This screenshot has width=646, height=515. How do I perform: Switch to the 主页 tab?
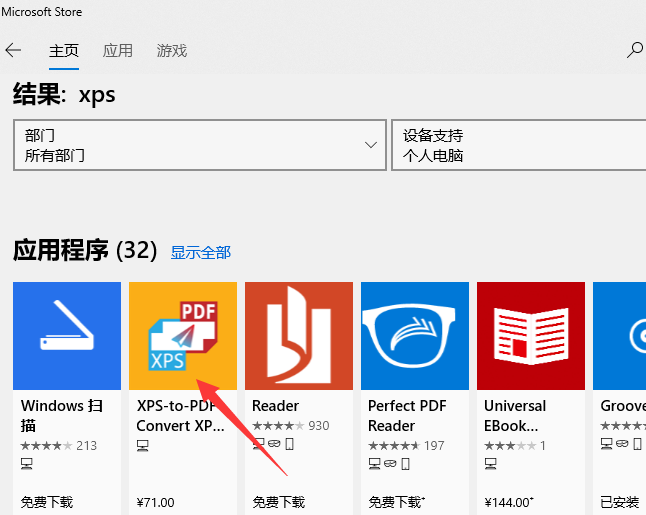coord(65,50)
